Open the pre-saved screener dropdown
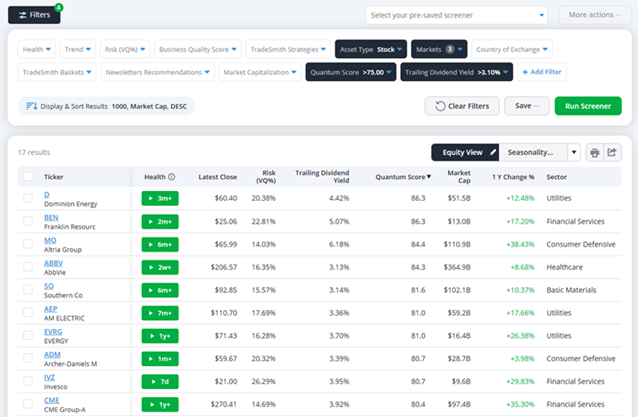 click(457, 15)
